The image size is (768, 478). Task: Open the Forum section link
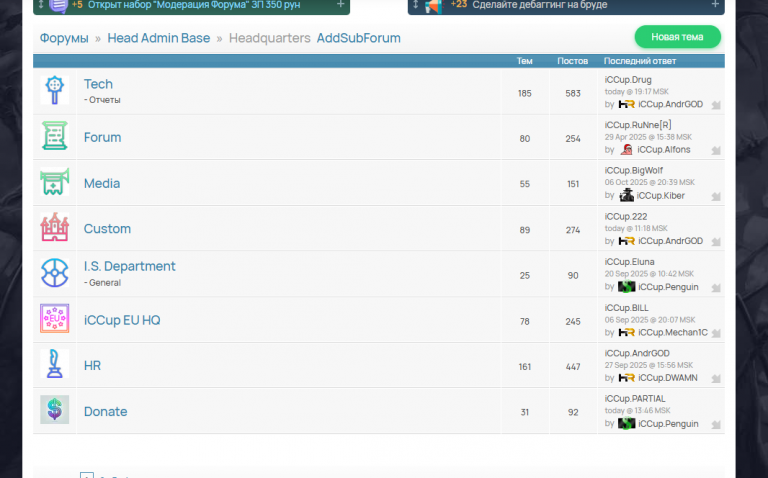pyautogui.click(x=102, y=137)
